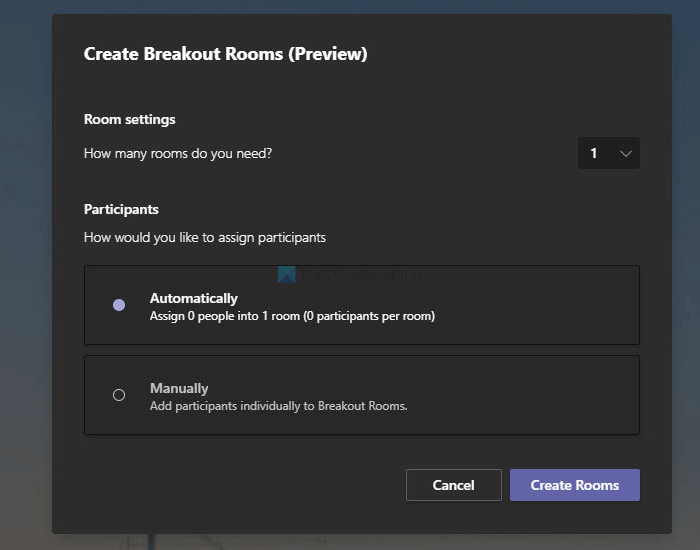Open the room count dropdown chevron

[x=626, y=153]
